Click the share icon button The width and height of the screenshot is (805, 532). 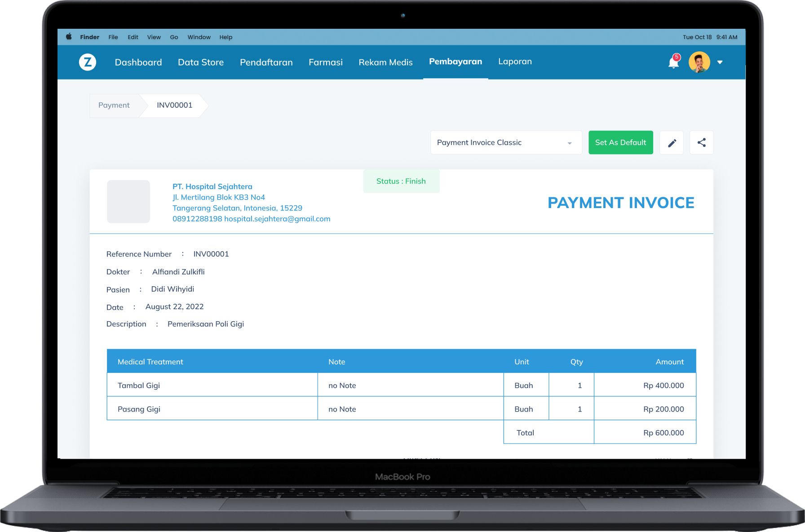tap(701, 143)
